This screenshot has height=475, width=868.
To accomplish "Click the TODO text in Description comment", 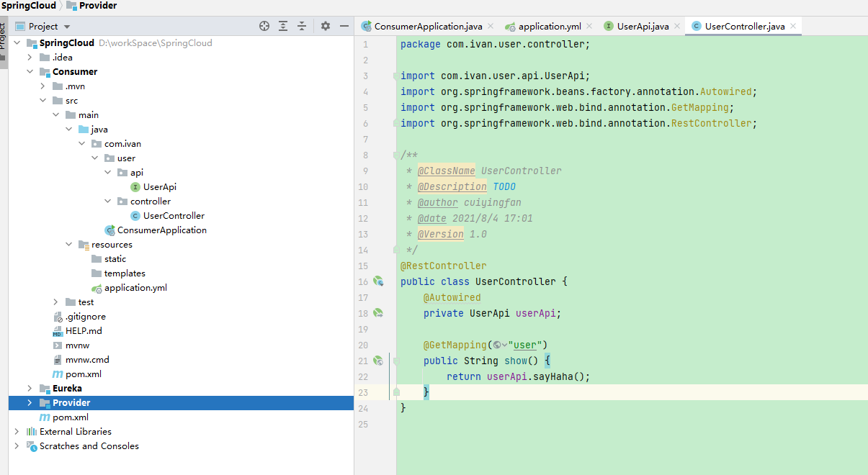I will click(504, 186).
